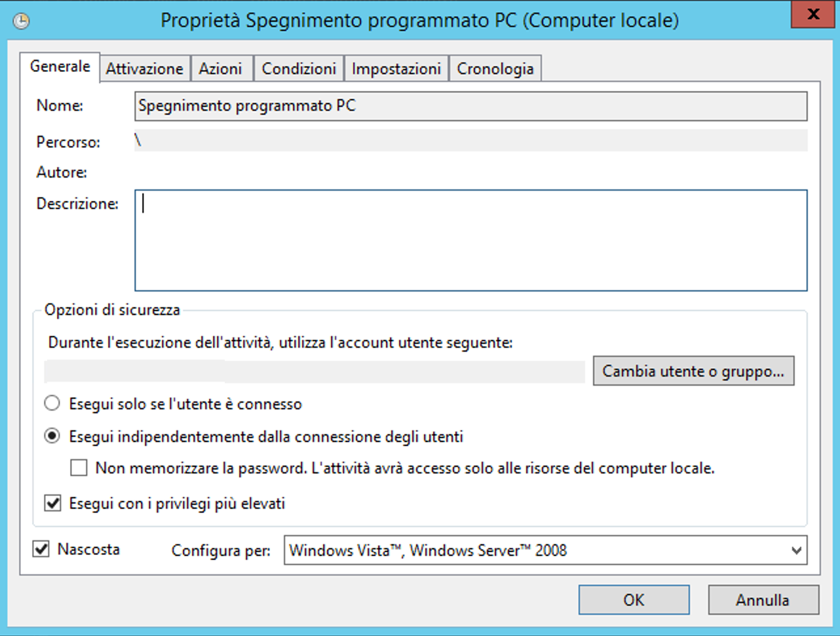This screenshot has width=840, height=636.
Task: Switch to the Attivazione tab
Action: pos(145,69)
